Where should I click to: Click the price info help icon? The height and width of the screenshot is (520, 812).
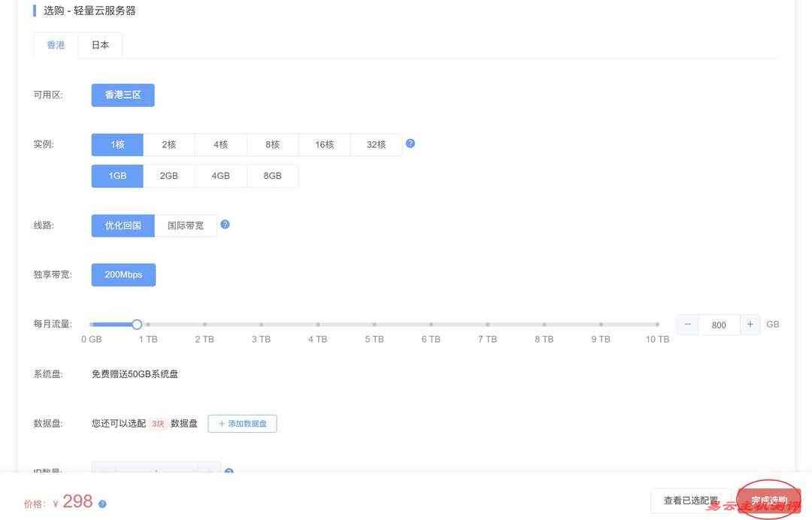(x=102, y=504)
